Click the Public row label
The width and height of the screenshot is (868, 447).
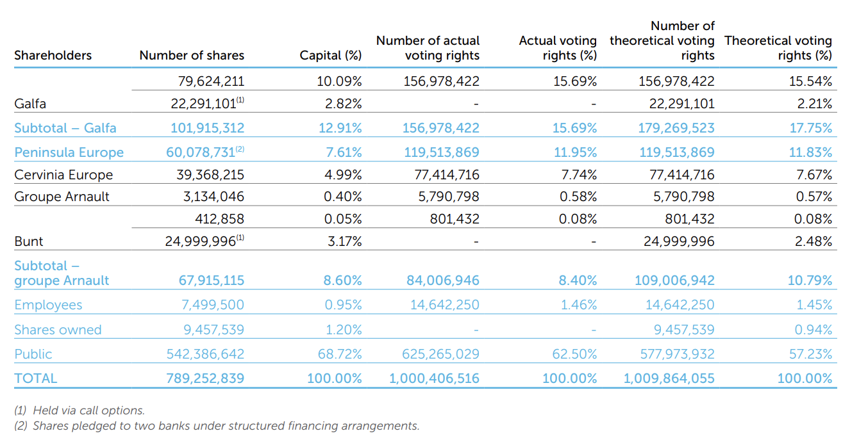pos(33,354)
